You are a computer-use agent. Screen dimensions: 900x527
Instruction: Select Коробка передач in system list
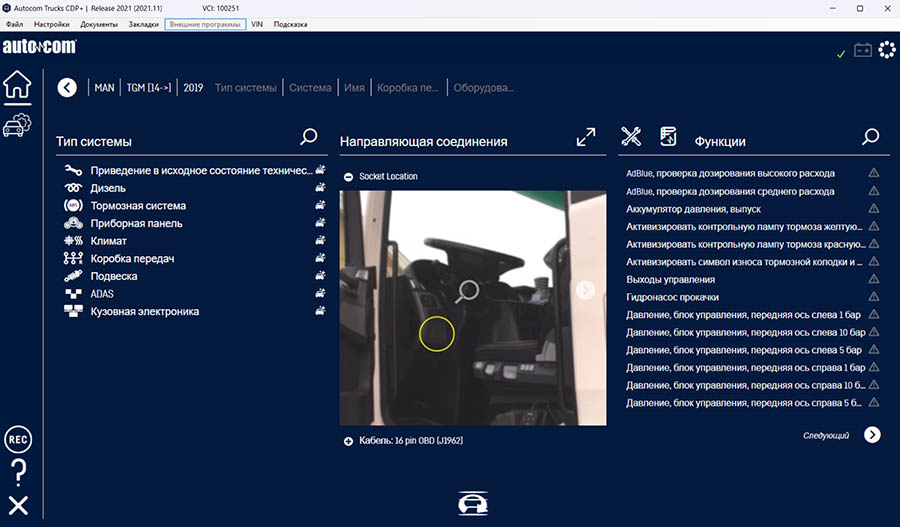pyautogui.click(x=132, y=259)
